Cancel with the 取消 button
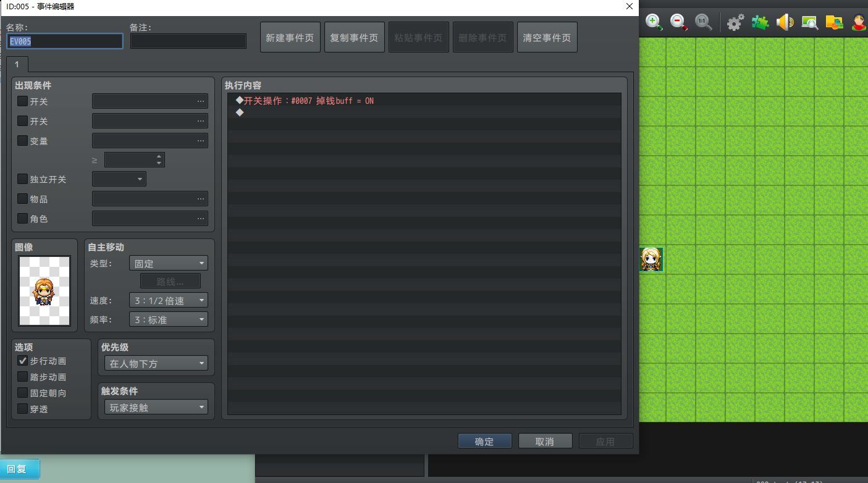The width and height of the screenshot is (868, 483). point(545,441)
